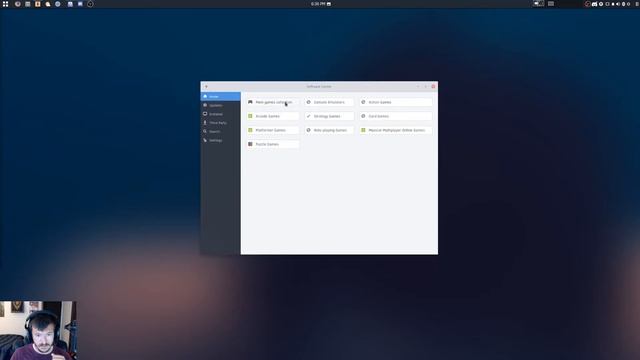Open the Main games collection category
Image resolution: width=640 pixels, height=360 pixels.
(x=273, y=102)
